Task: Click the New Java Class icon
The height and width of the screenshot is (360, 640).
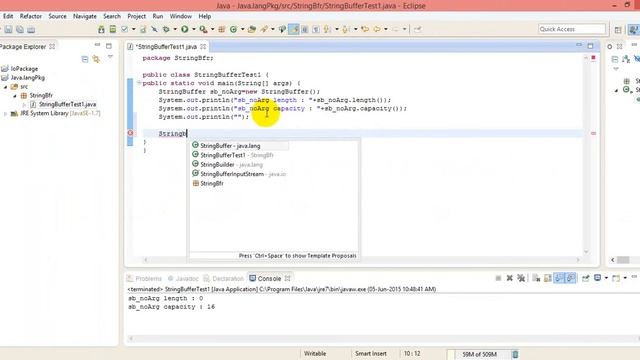Action: pyautogui.click(x=233, y=29)
